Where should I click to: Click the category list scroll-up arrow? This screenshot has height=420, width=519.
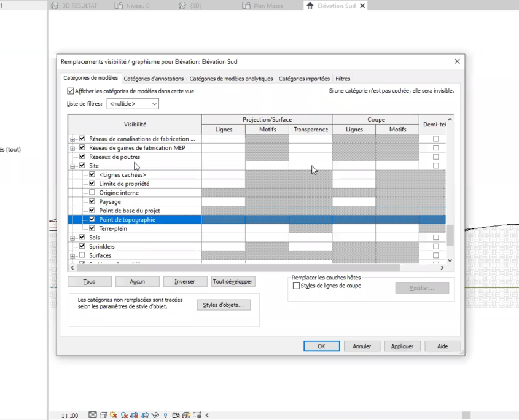click(450, 119)
